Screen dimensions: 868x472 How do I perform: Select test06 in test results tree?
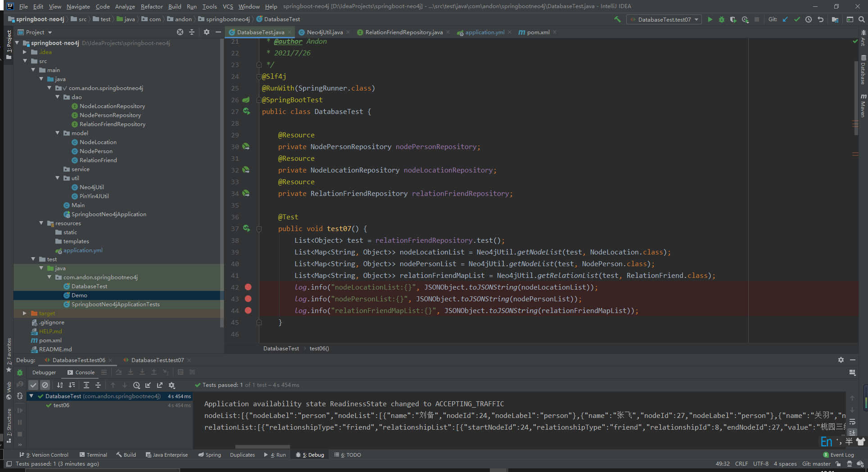61,405
